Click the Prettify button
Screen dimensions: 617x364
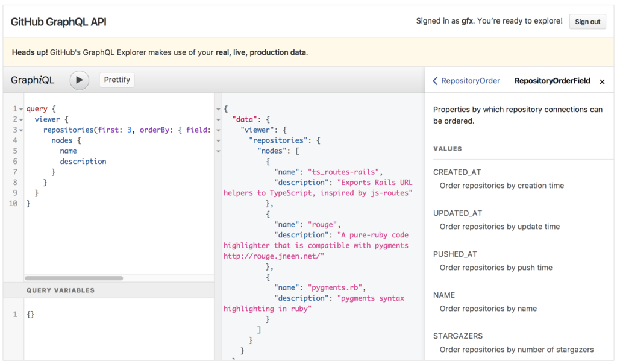tap(117, 80)
